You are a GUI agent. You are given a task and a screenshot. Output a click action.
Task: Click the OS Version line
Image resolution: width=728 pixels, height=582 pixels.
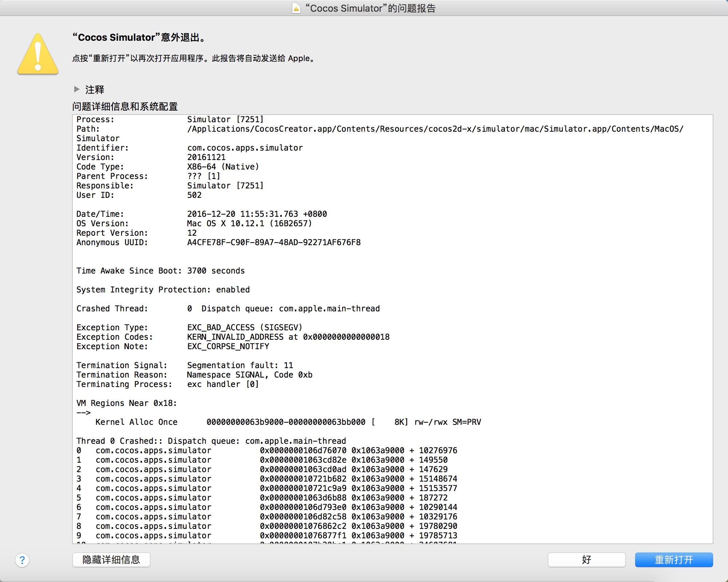pyautogui.click(x=194, y=223)
